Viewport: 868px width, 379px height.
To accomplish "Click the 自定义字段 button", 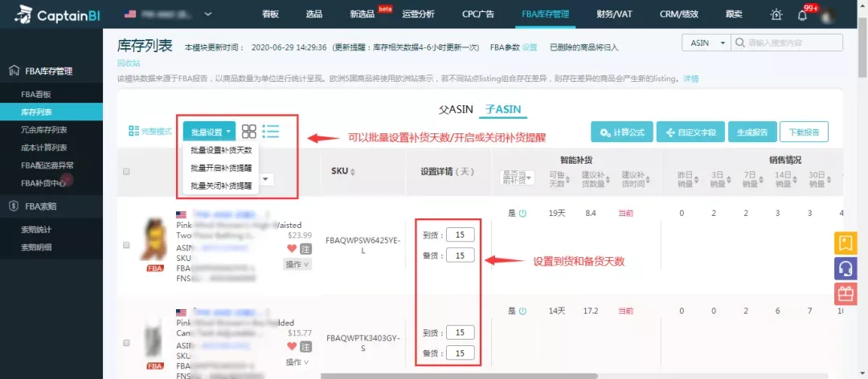I will 690,132.
